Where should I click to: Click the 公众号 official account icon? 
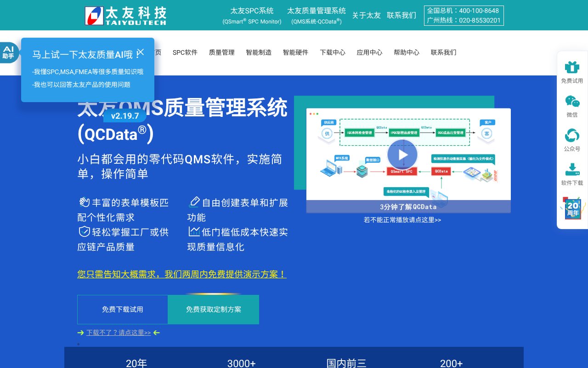pyautogui.click(x=572, y=136)
